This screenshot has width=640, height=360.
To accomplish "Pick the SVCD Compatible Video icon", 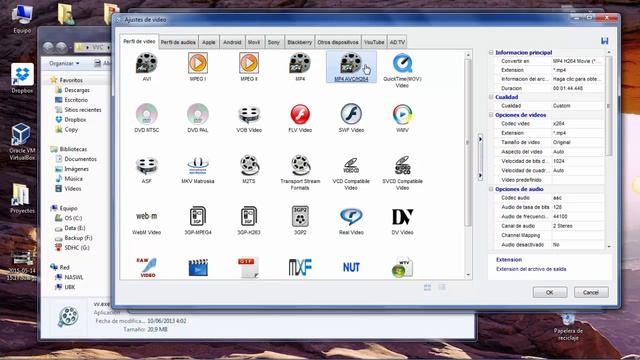I will [402, 165].
